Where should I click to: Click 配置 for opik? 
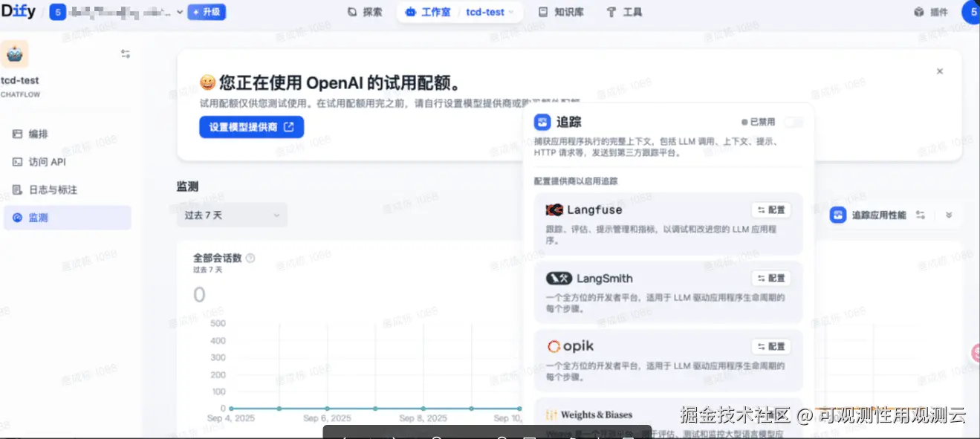point(771,347)
